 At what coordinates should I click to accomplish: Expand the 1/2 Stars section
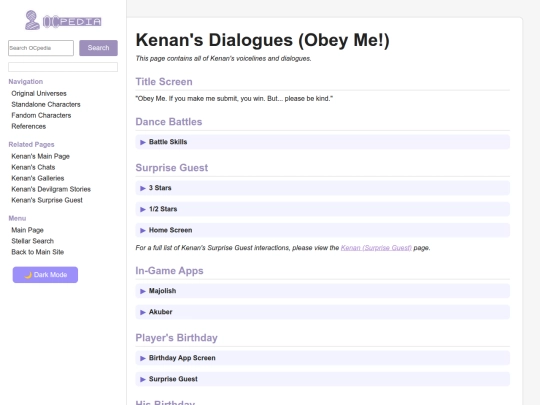coord(322,209)
